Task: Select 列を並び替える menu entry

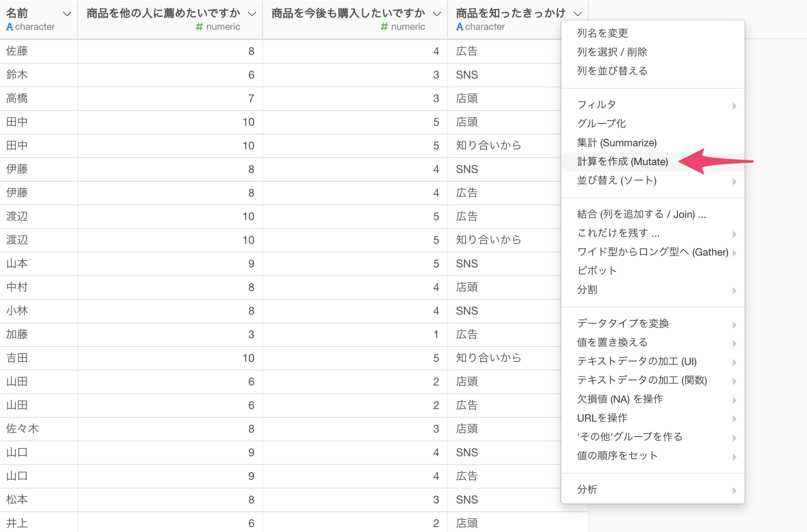Action: pyautogui.click(x=653, y=71)
